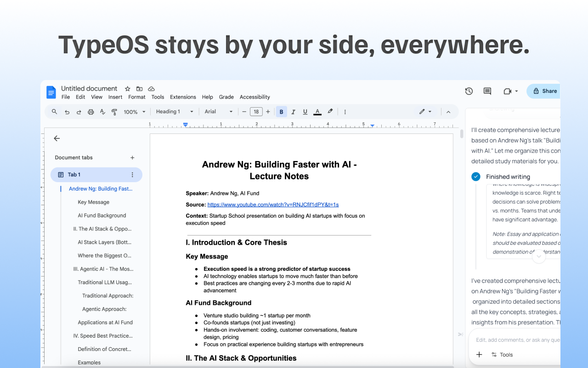Viewport: 588px width, 368px height.
Task: Open Tools in the TypeOS panel
Action: (502, 355)
